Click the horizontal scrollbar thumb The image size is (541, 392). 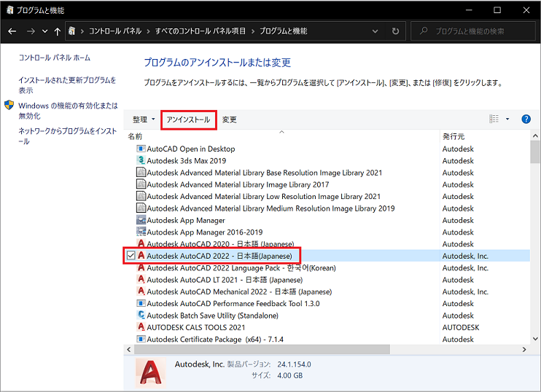[262, 350]
